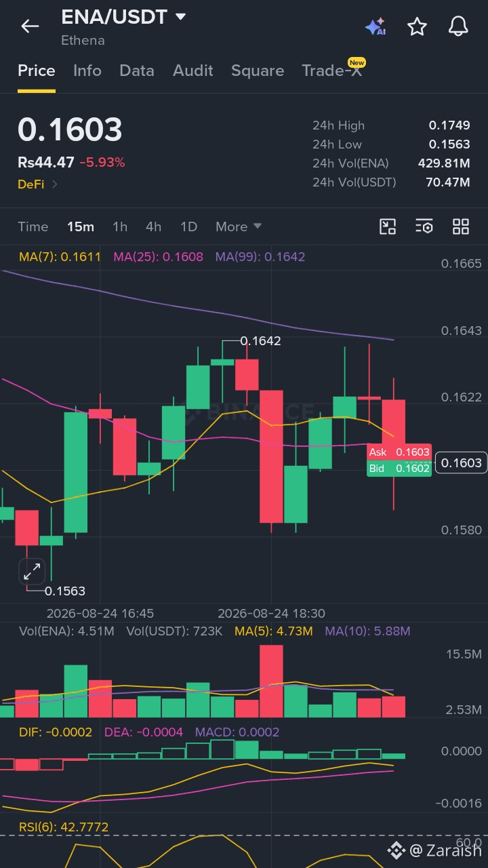Tap the 0.1642 high price label on chart
This screenshot has width=488, height=868.
[x=260, y=341]
